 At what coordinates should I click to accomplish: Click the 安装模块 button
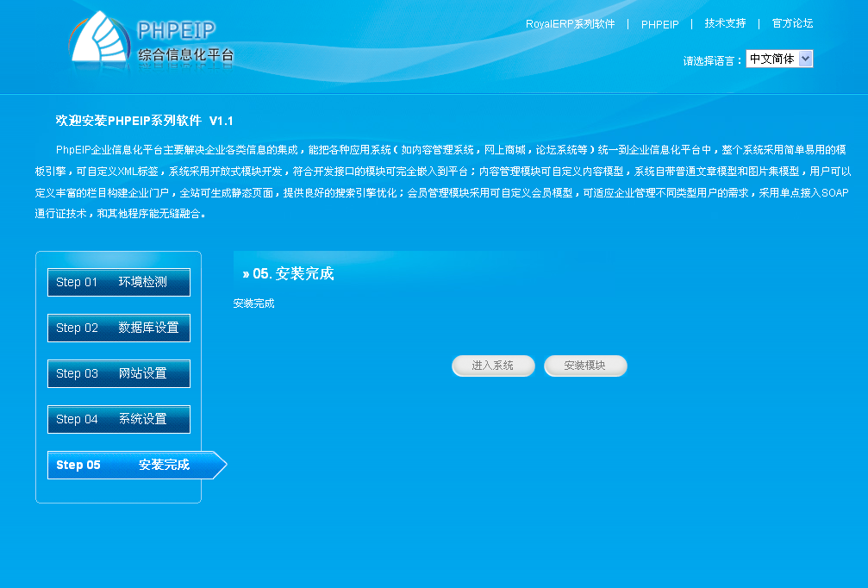(585, 366)
